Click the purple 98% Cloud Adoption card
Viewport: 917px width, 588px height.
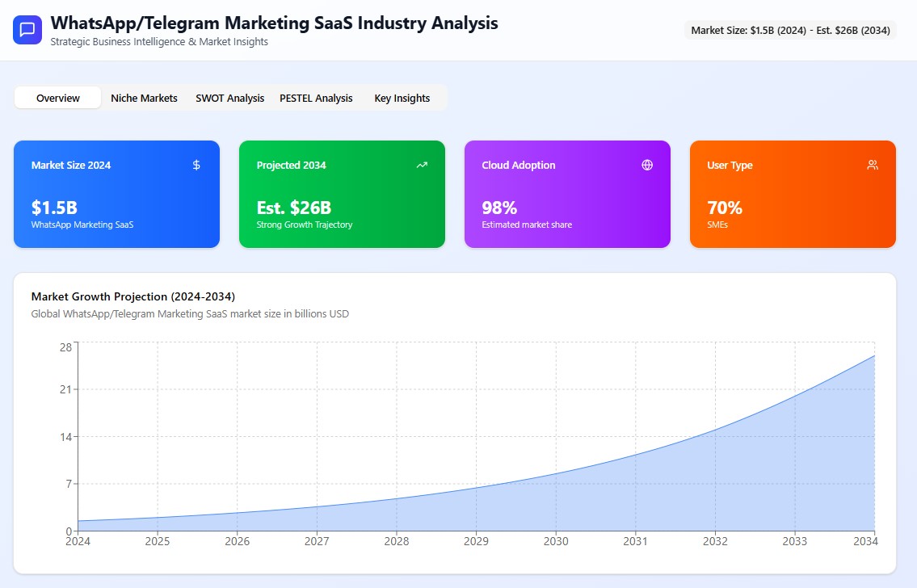(x=567, y=194)
